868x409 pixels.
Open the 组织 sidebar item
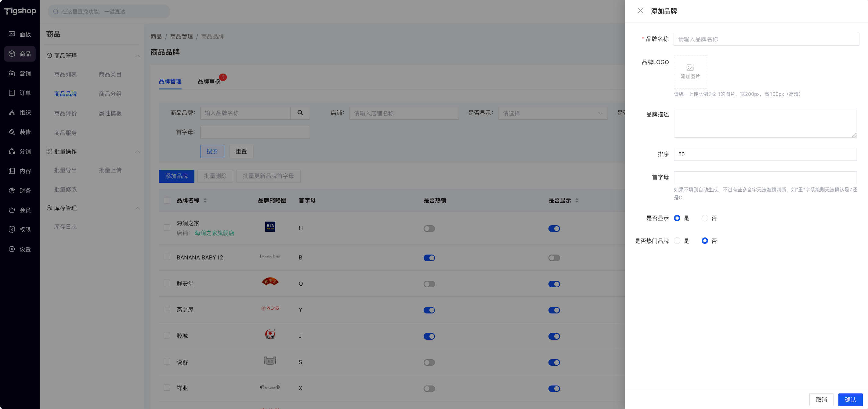[x=20, y=112]
